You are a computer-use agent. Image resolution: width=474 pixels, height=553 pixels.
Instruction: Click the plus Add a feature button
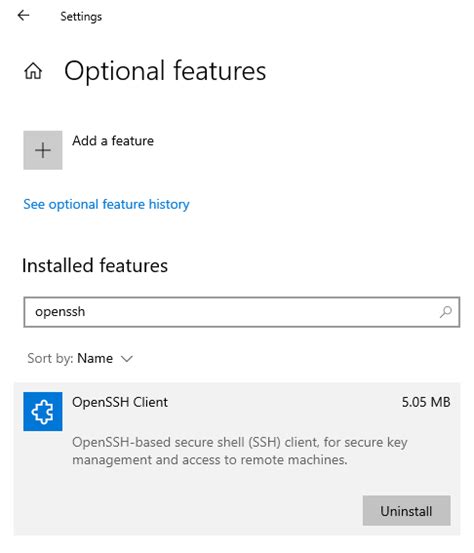(43, 150)
